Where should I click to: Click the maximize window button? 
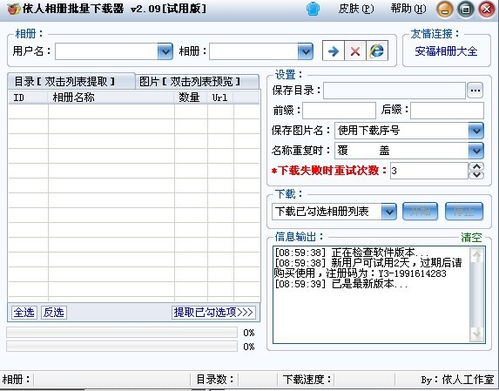[x=466, y=9]
